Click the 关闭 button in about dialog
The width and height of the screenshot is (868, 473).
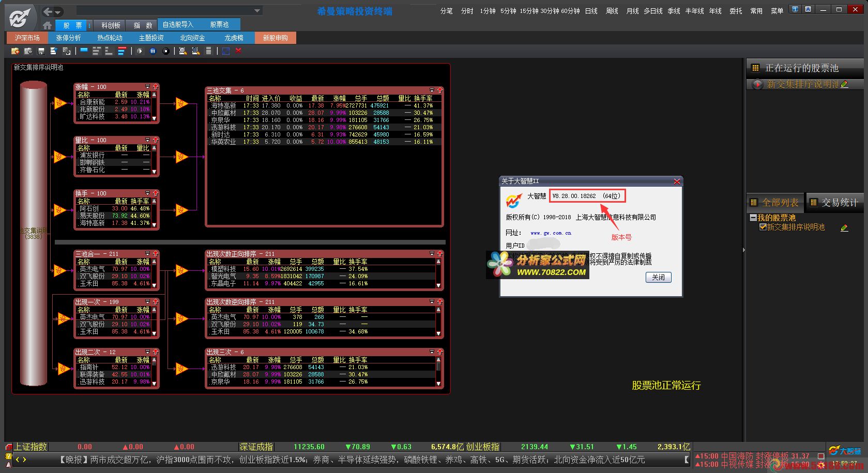(658, 278)
